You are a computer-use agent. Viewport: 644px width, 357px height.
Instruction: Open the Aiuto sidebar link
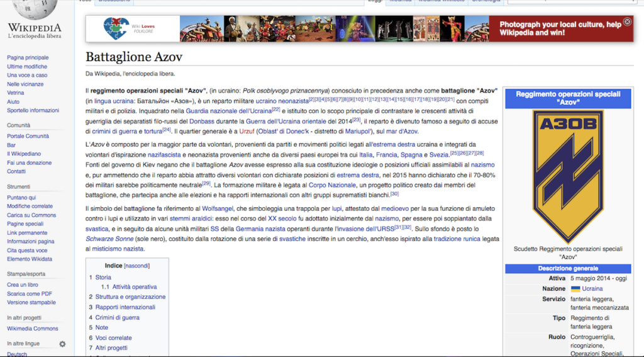pos(13,101)
